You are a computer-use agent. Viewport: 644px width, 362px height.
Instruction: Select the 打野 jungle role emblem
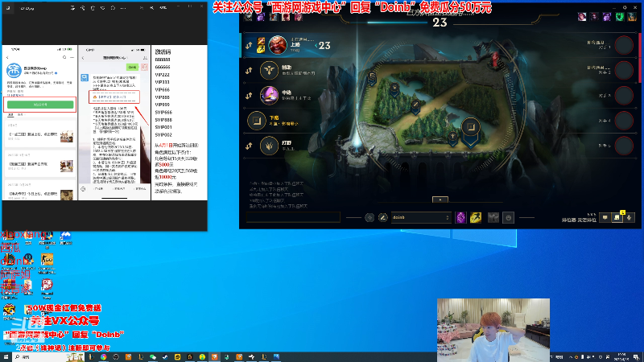269,146
